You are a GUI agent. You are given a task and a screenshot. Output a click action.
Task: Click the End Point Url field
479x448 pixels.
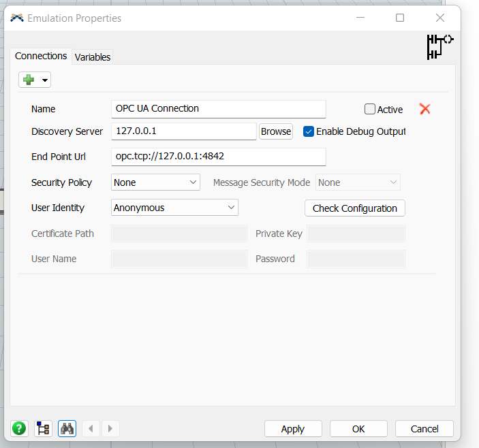pyautogui.click(x=218, y=157)
